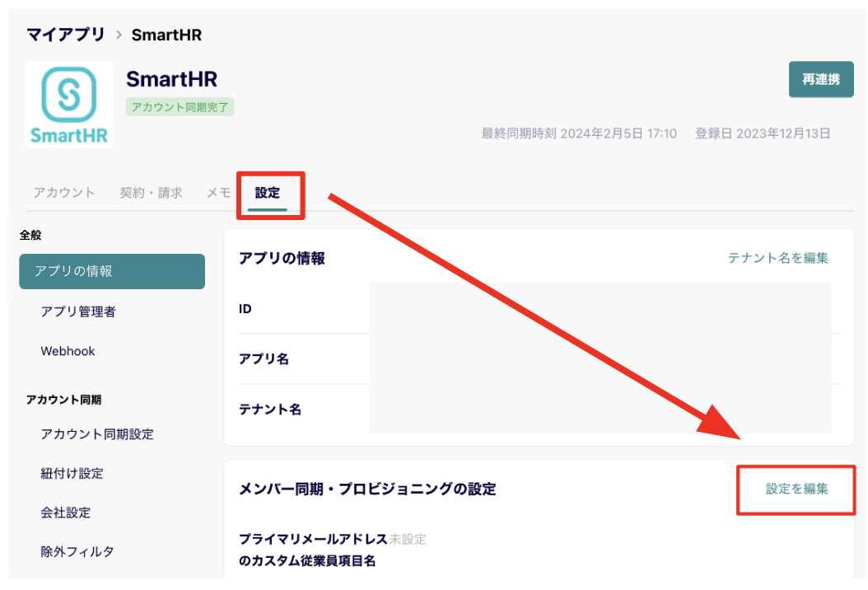Open Webhook settings in the sidebar

coord(68,351)
